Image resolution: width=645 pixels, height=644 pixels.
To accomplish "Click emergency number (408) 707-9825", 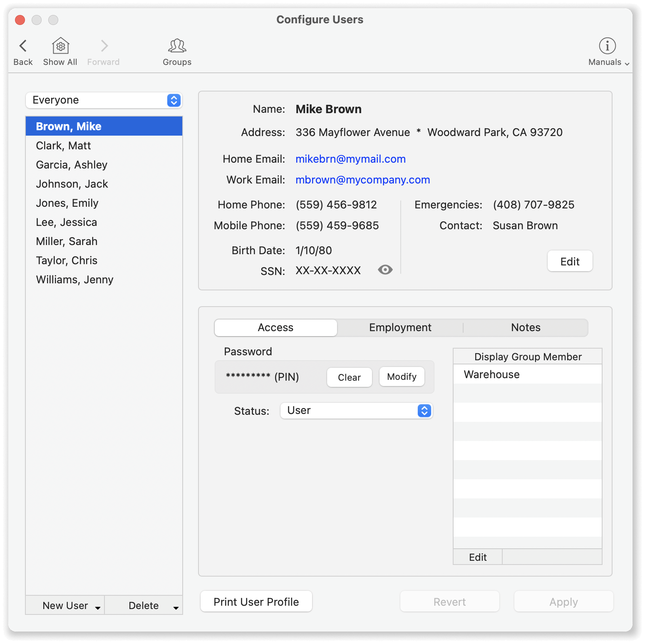I will click(x=533, y=205).
